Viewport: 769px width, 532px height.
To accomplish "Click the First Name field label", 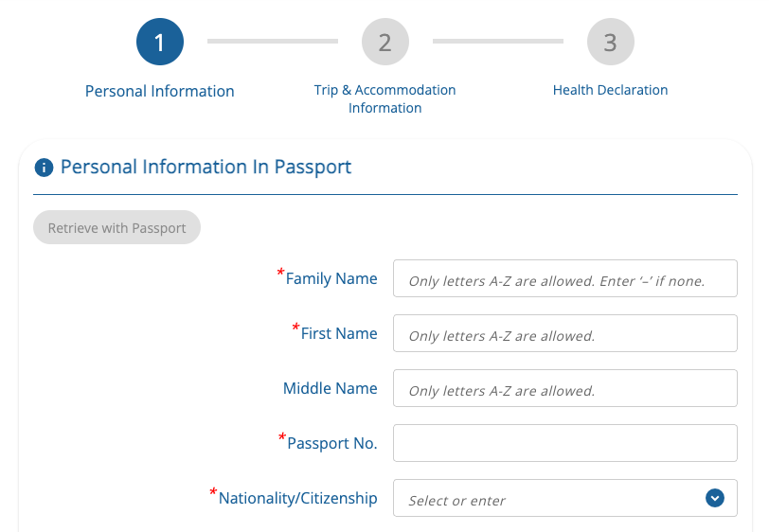I will pos(338,334).
